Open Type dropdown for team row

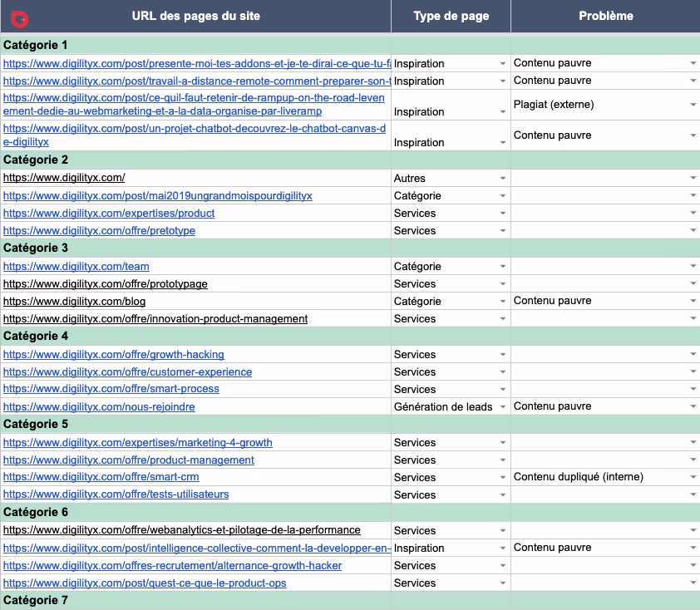click(503, 267)
